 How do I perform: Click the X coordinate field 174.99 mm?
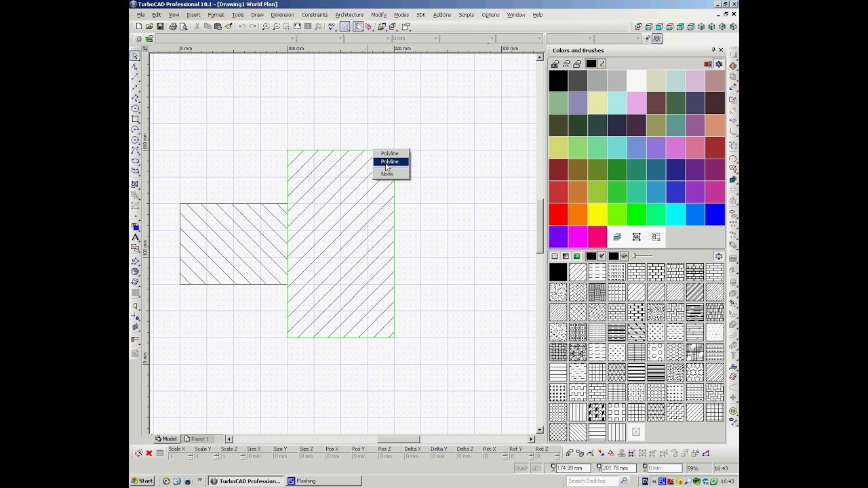click(573, 468)
